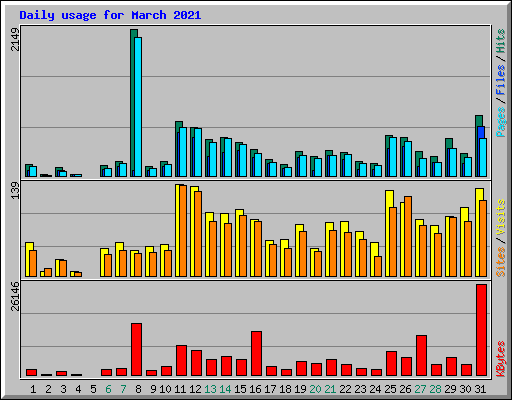Click x-axis day label '26'
512x400 pixels.
(x=405, y=389)
